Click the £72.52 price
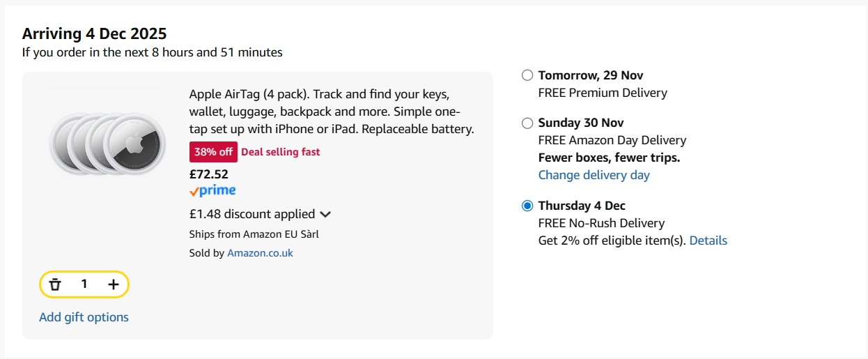 [x=208, y=174]
